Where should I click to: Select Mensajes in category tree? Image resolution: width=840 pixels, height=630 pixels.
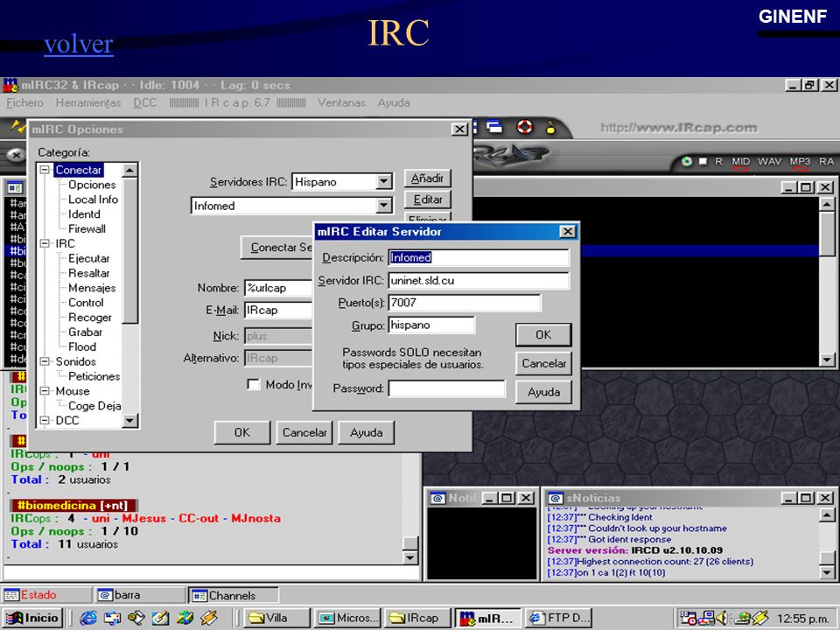tap(92, 288)
